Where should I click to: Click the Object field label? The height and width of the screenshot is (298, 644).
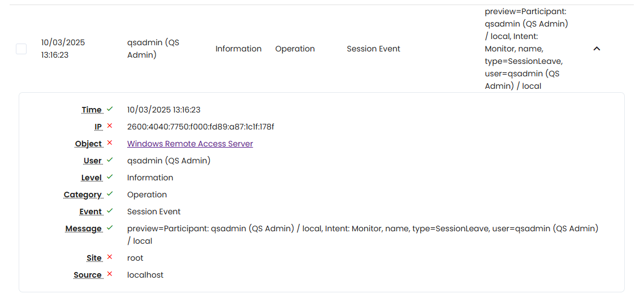[x=88, y=144]
